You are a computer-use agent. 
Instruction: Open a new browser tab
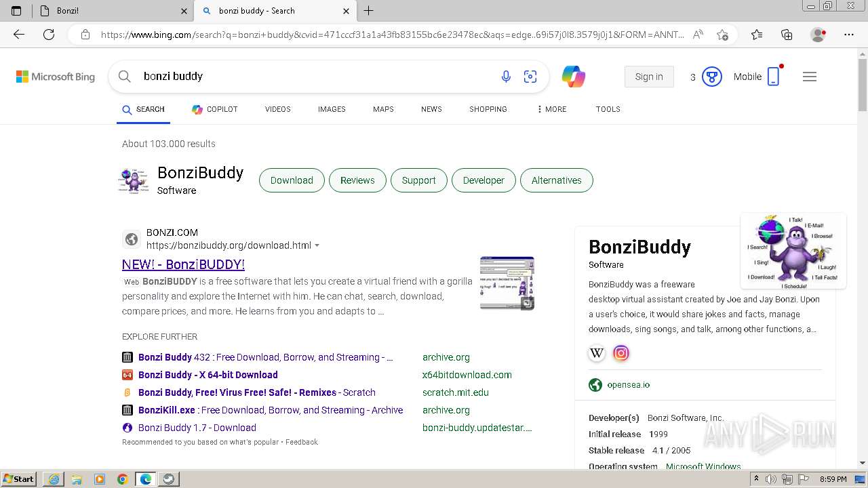[x=369, y=11]
